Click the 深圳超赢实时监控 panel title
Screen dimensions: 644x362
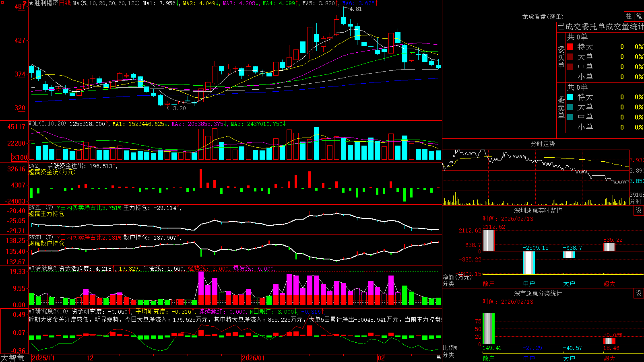(538, 210)
